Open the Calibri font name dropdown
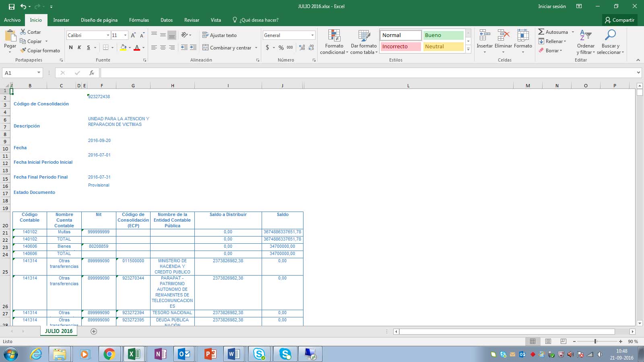 [x=108, y=35]
